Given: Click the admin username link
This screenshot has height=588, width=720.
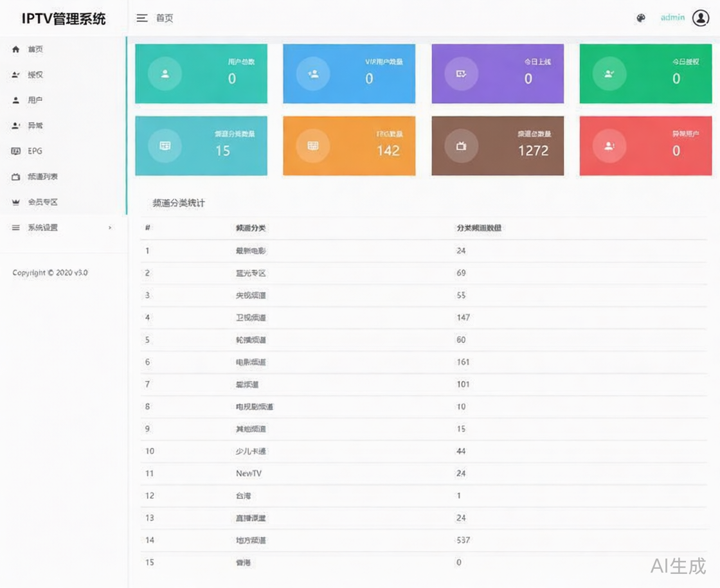Looking at the screenshot, I should pyautogui.click(x=672, y=18).
